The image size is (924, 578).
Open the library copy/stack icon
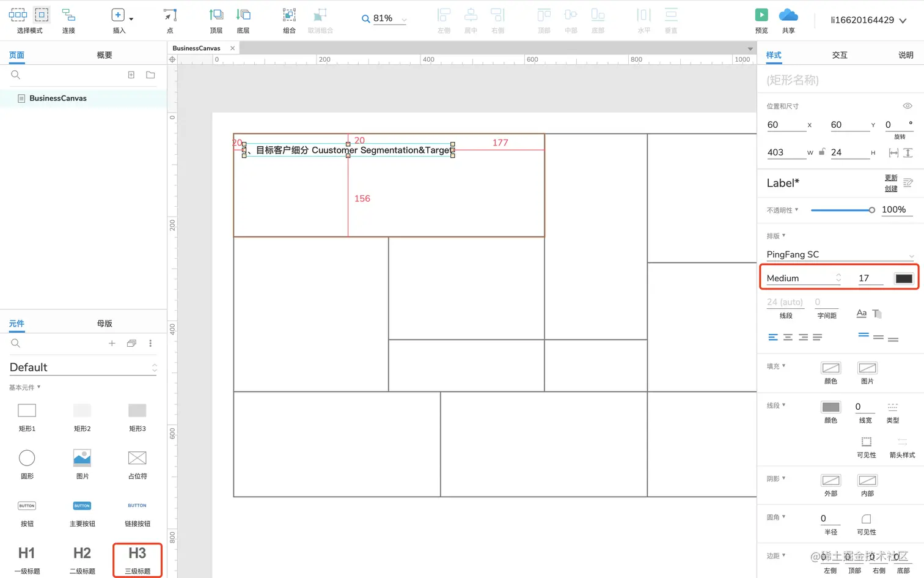click(x=131, y=343)
